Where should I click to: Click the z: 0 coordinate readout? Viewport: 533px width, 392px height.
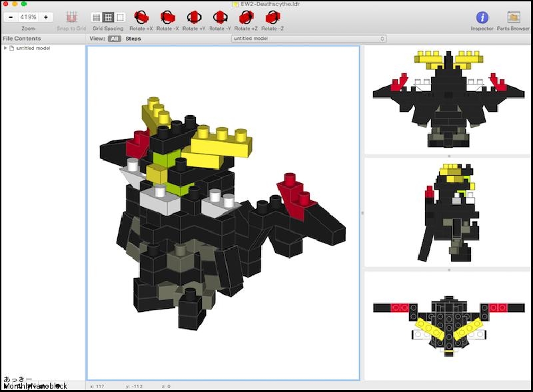166,386
